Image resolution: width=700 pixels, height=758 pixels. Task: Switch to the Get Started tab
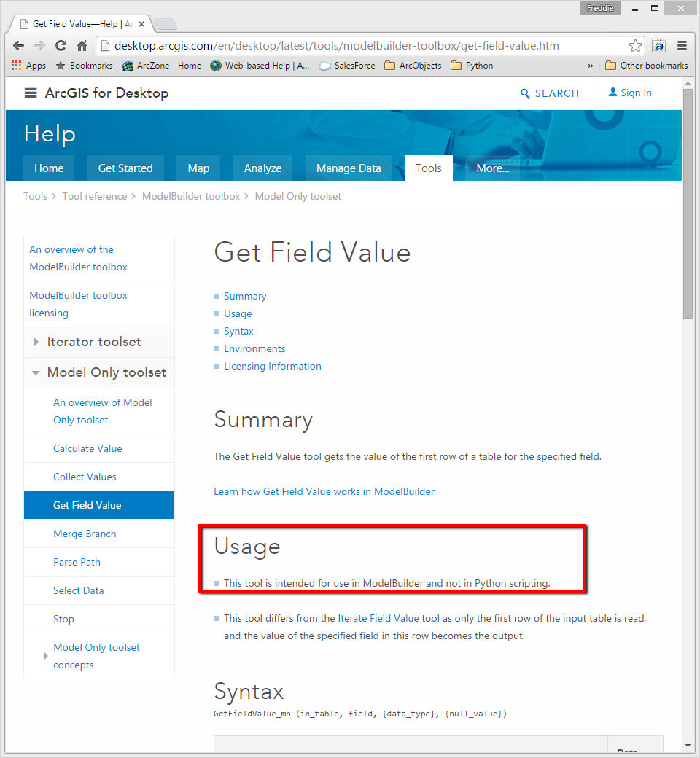tap(125, 168)
